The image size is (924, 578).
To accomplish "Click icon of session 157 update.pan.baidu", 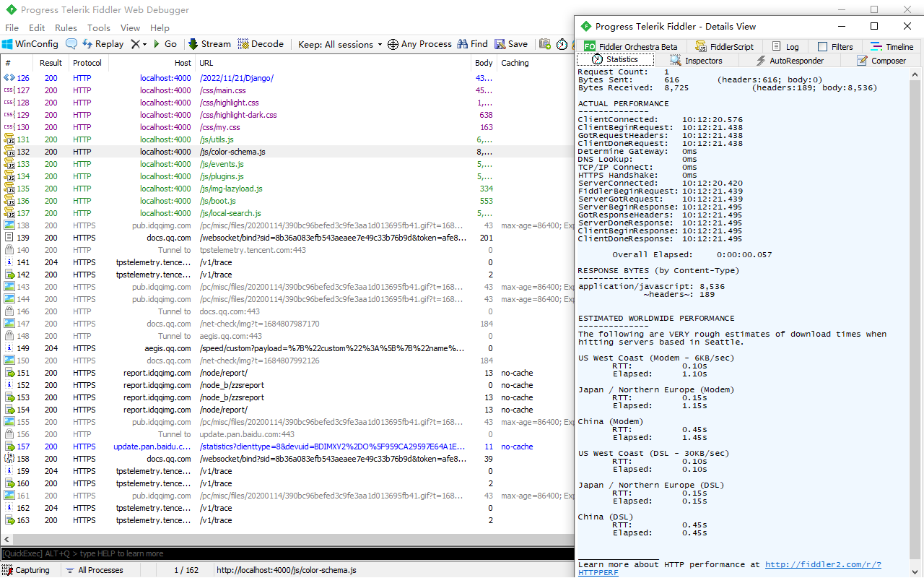I will 9,447.
